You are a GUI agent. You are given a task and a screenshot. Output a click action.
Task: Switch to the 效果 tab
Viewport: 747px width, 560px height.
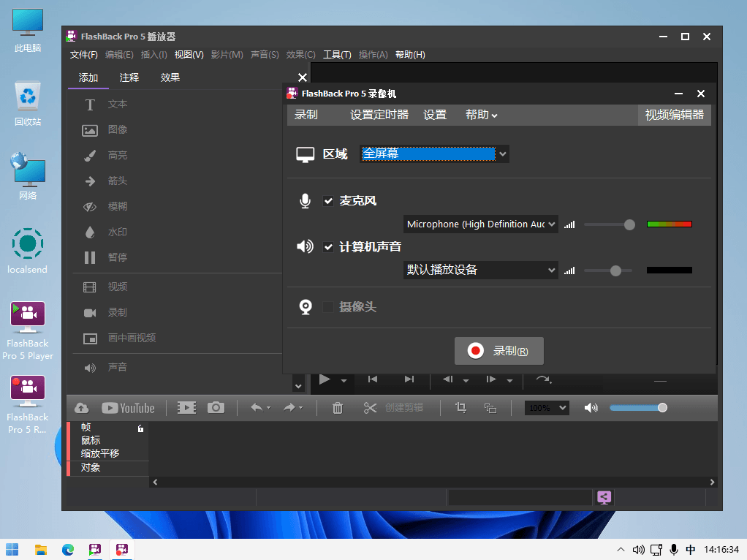click(170, 77)
